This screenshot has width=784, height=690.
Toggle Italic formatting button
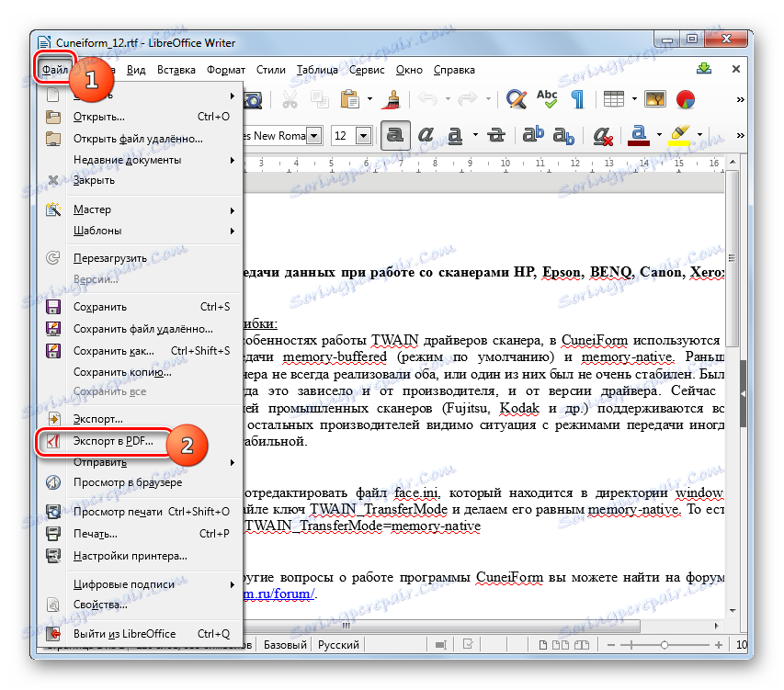[x=426, y=135]
